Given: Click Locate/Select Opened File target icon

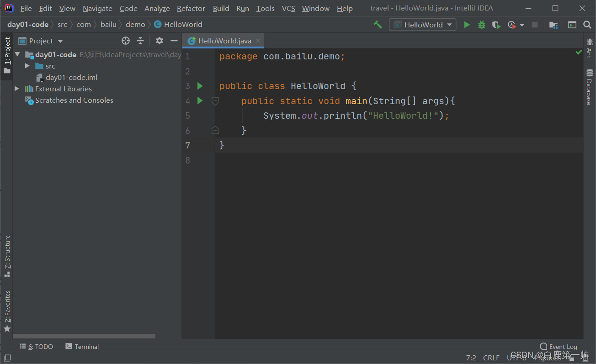Looking at the screenshot, I should pos(126,41).
